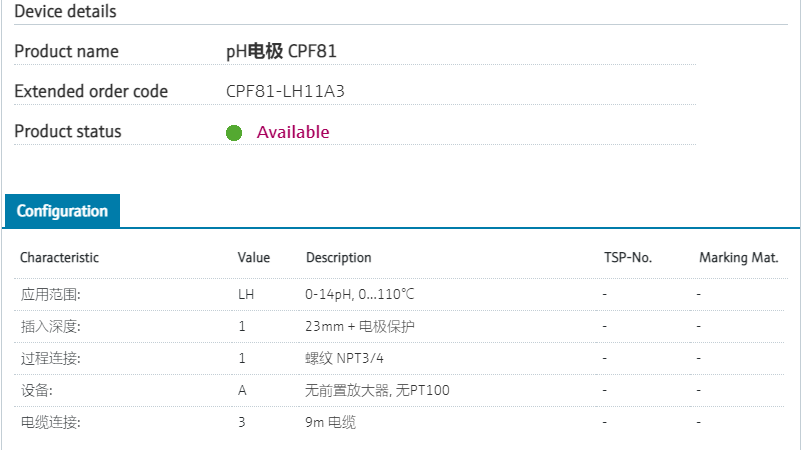801x450 pixels.
Task: Select the 过程连接 characteristic row
Action: [x=50, y=358]
